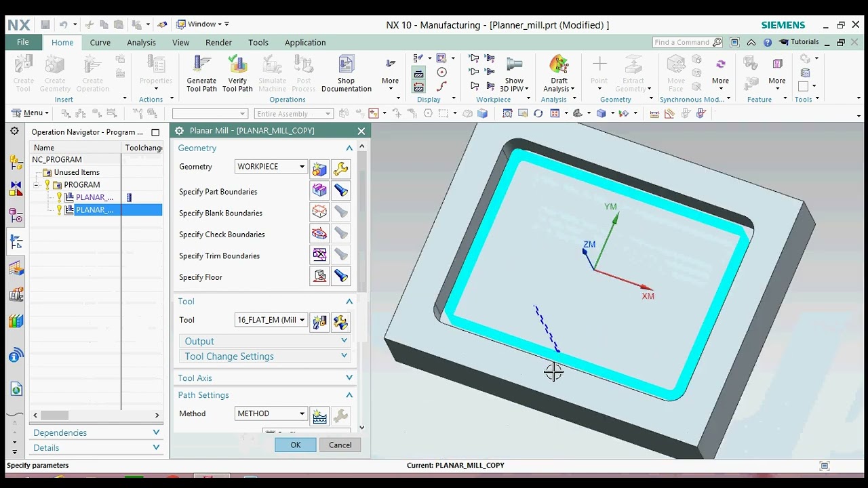Image resolution: width=868 pixels, height=488 pixels.
Task: Open Part Navigator sidebar tab
Action: click(x=16, y=216)
